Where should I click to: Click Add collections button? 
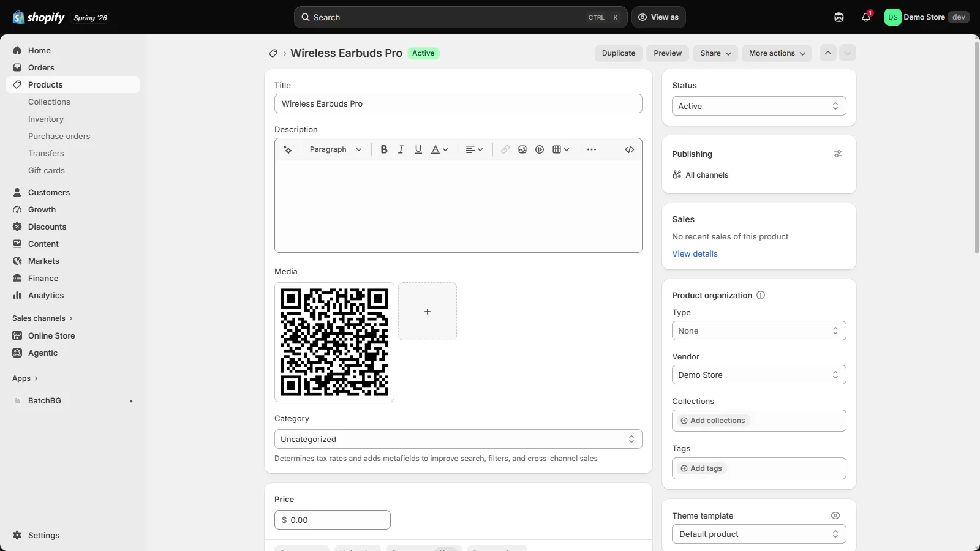[x=712, y=421]
